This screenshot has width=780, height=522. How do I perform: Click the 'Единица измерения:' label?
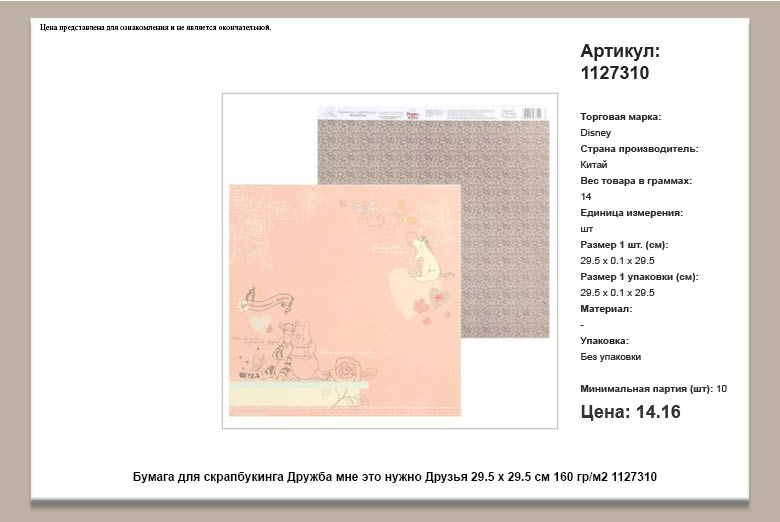click(631, 213)
